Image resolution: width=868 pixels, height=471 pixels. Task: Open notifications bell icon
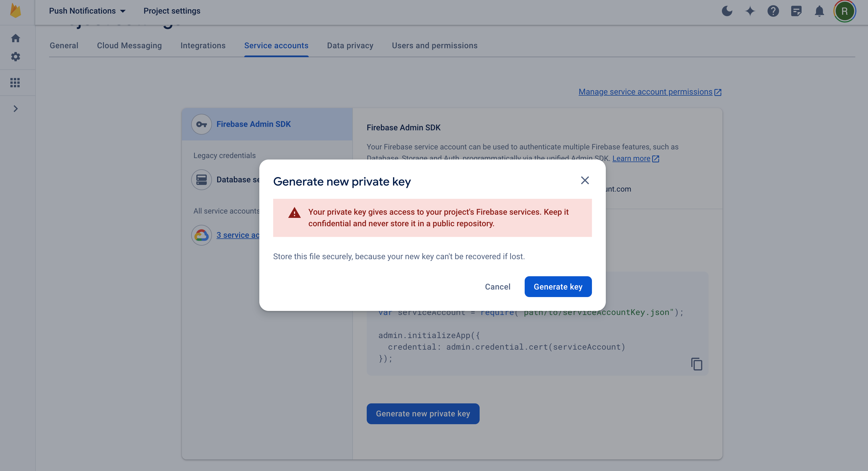pyautogui.click(x=819, y=11)
